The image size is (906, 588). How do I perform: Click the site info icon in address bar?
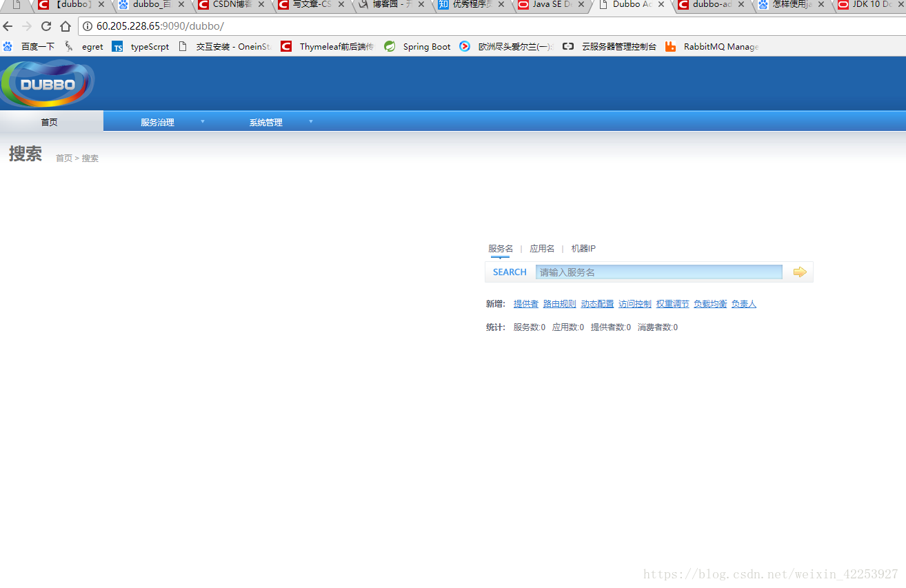coord(88,27)
